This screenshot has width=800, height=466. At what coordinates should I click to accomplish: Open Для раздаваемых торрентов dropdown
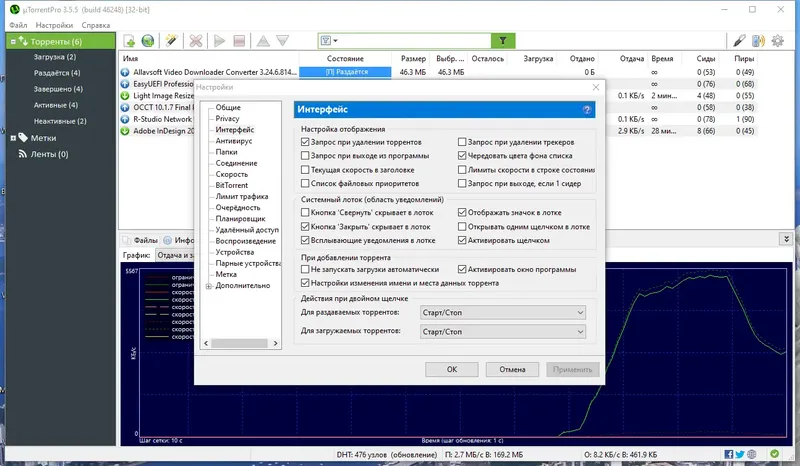(503, 312)
